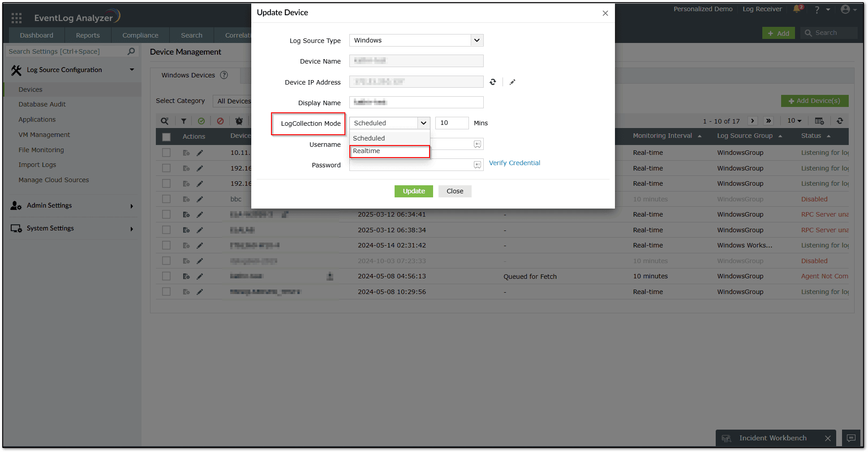The image size is (868, 452).
Task: Open the Log Receiver link
Action: coord(762,9)
